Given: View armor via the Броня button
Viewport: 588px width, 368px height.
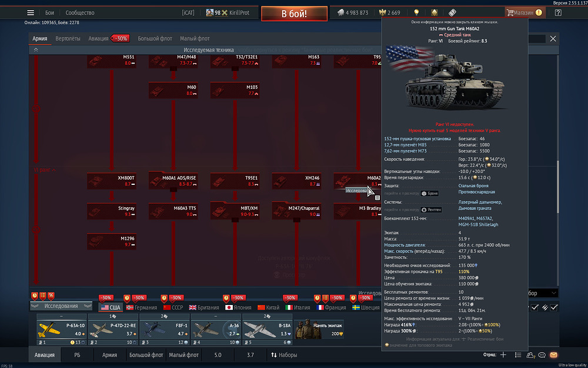Looking at the screenshot, I should pos(429,193).
